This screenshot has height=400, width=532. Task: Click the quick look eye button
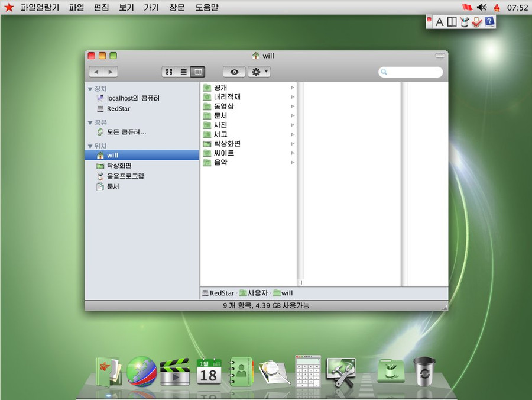point(234,72)
